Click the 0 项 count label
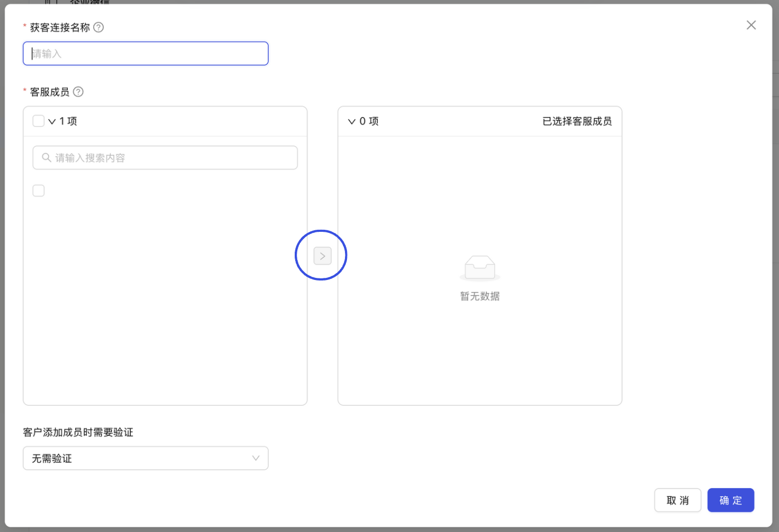 (x=369, y=121)
